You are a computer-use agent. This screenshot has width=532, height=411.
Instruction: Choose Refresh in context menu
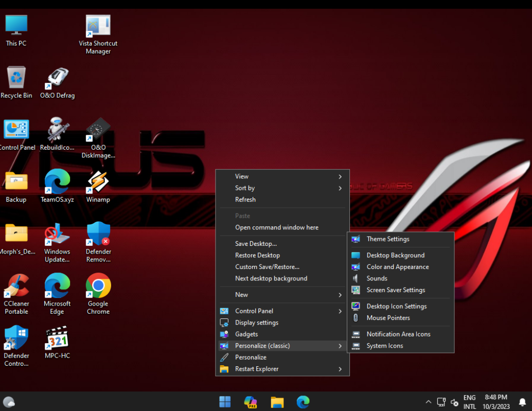[282, 200]
